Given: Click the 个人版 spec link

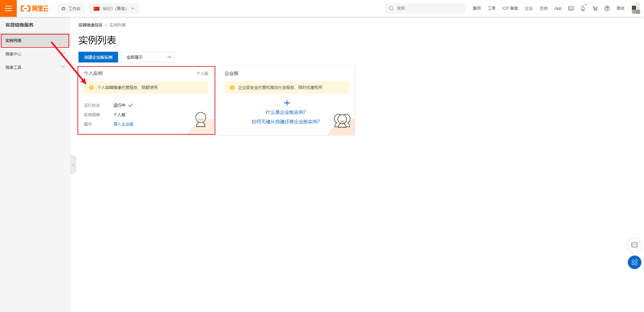Looking at the screenshot, I should (119, 115).
